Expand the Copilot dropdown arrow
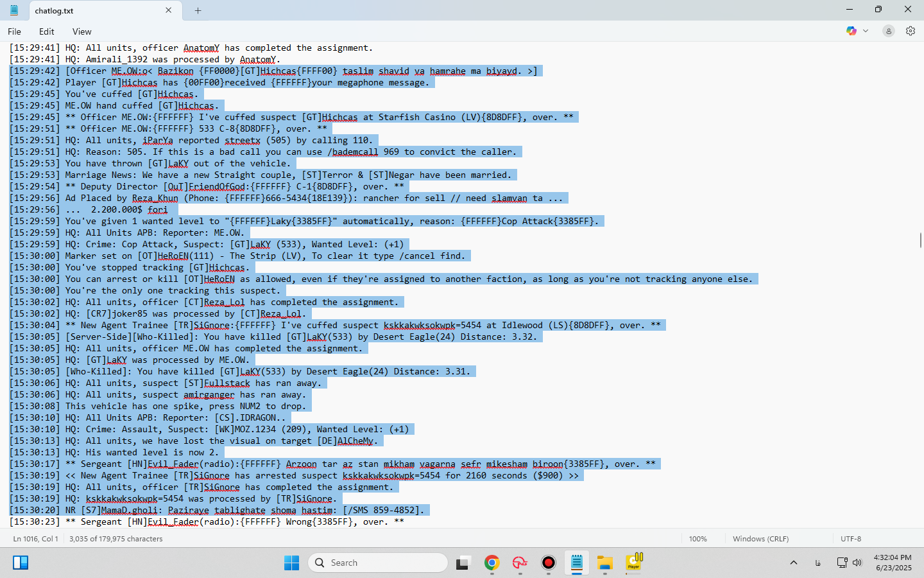Viewport: 924px width, 578px height. [x=866, y=31]
